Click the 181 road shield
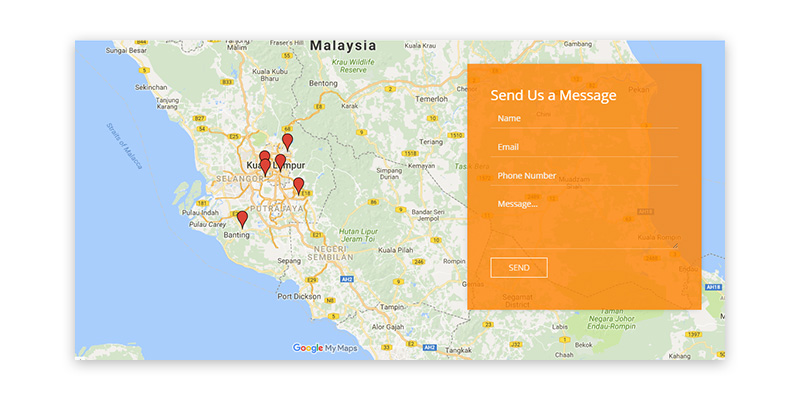The height and width of the screenshot is (400, 800). [x=203, y=203]
